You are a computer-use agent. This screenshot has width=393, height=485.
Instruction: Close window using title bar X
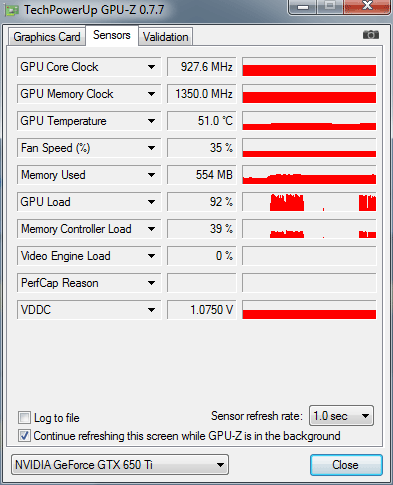tap(367, 6)
